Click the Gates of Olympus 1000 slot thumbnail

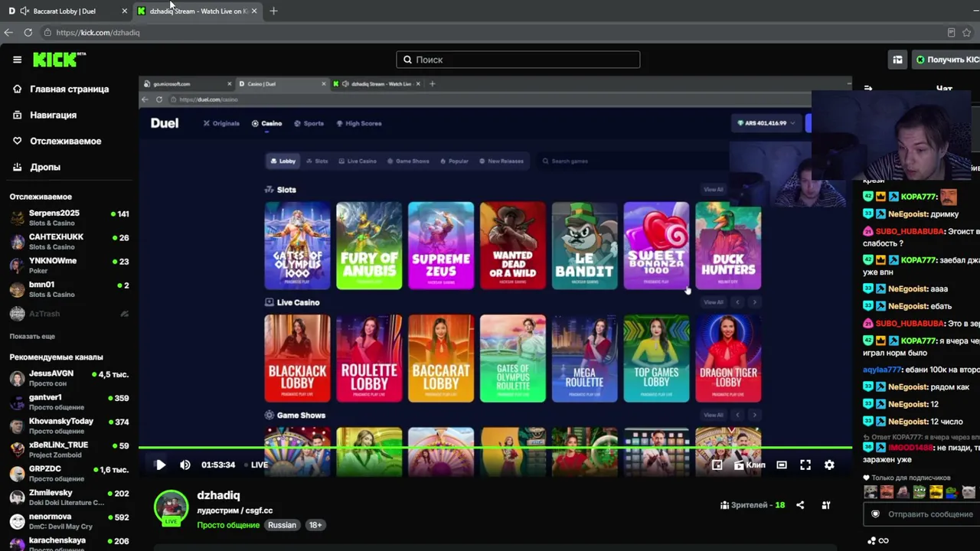(x=297, y=246)
